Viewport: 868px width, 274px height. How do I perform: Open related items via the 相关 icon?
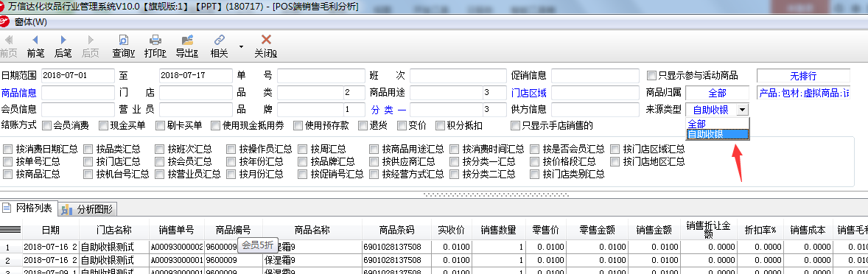click(x=220, y=46)
